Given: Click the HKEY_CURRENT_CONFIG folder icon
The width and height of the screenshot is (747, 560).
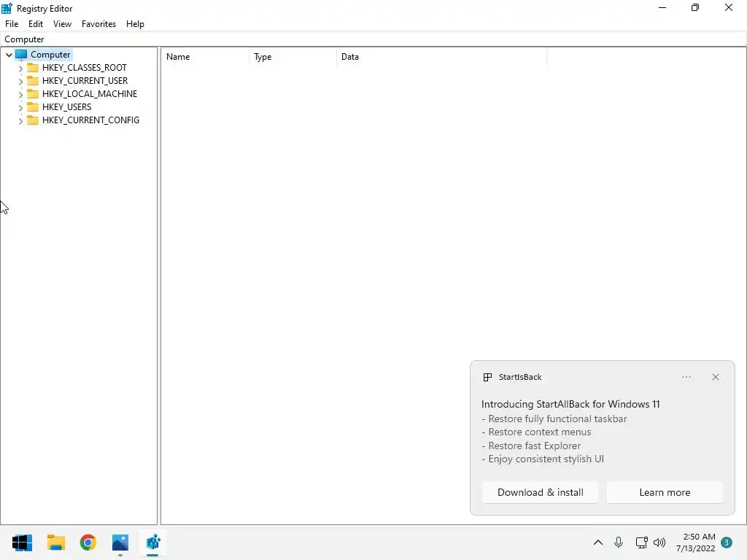Looking at the screenshot, I should click(32, 120).
